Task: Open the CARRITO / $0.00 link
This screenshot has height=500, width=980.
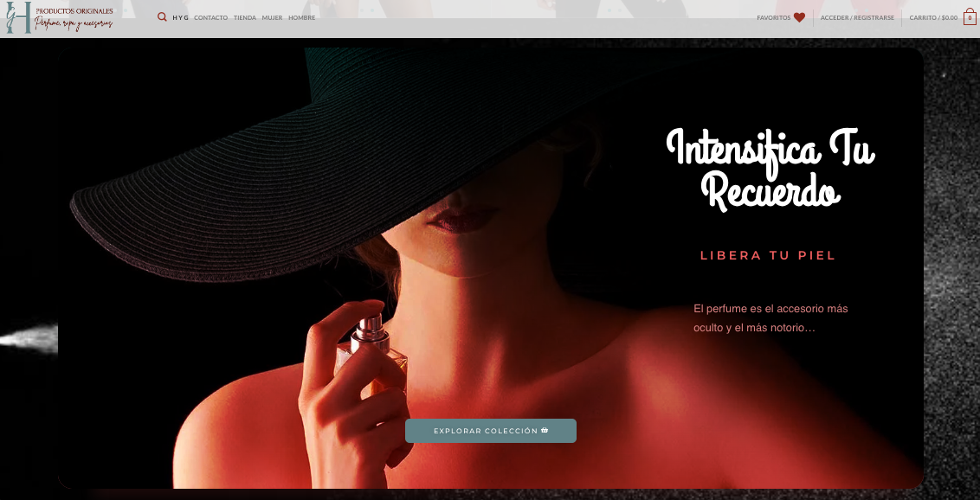Action: click(932, 17)
